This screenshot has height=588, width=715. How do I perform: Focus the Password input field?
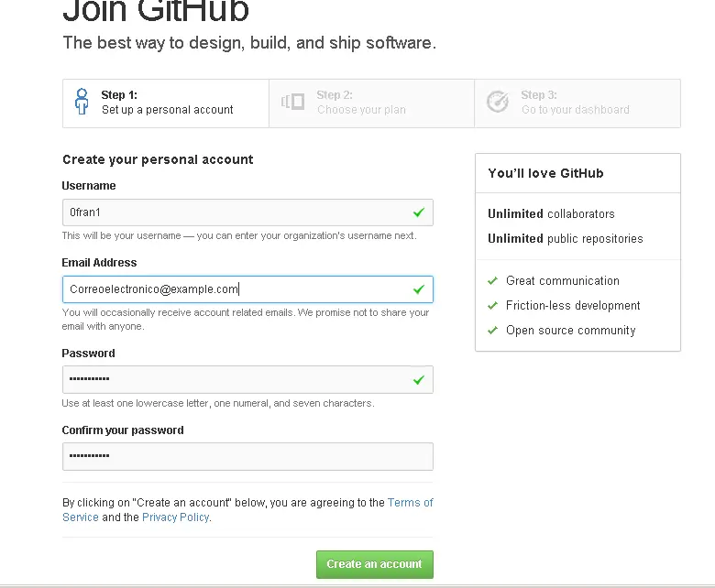247,379
